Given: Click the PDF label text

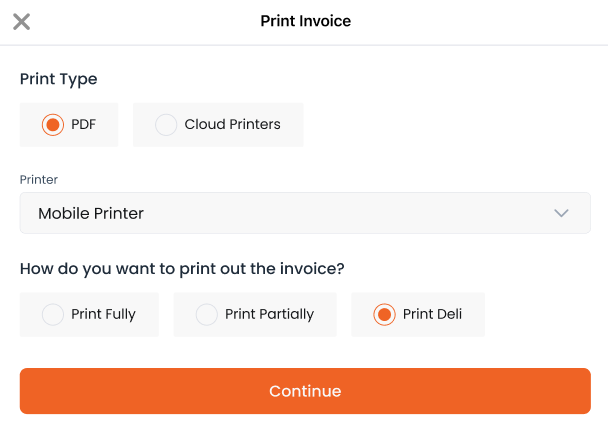Looking at the screenshot, I should click(x=83, y=124).
